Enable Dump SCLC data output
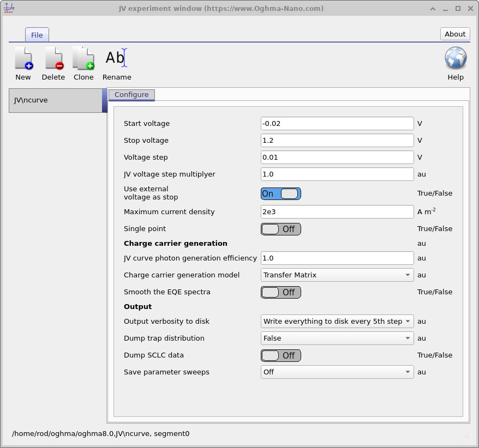The image size is (479, 448). [280, 355]
